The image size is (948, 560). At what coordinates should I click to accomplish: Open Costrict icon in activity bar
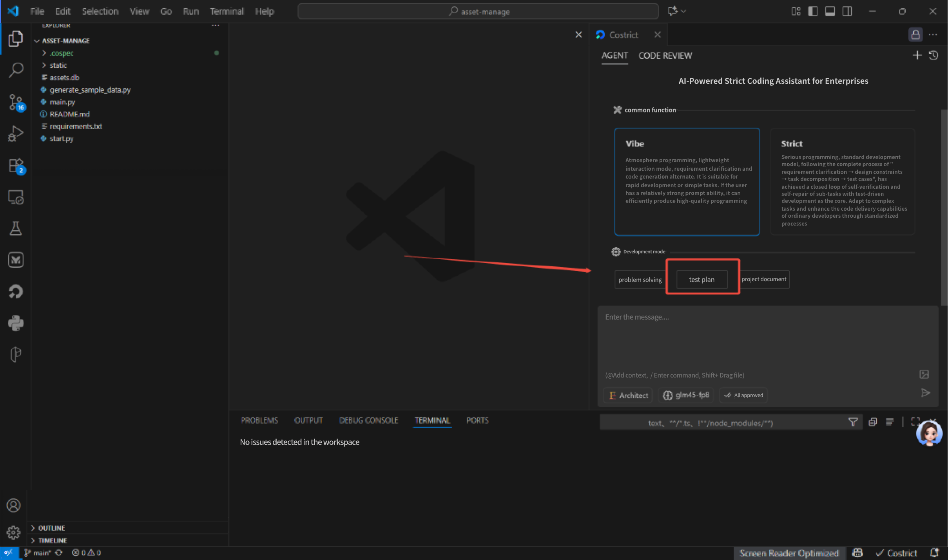click(16, 292)
